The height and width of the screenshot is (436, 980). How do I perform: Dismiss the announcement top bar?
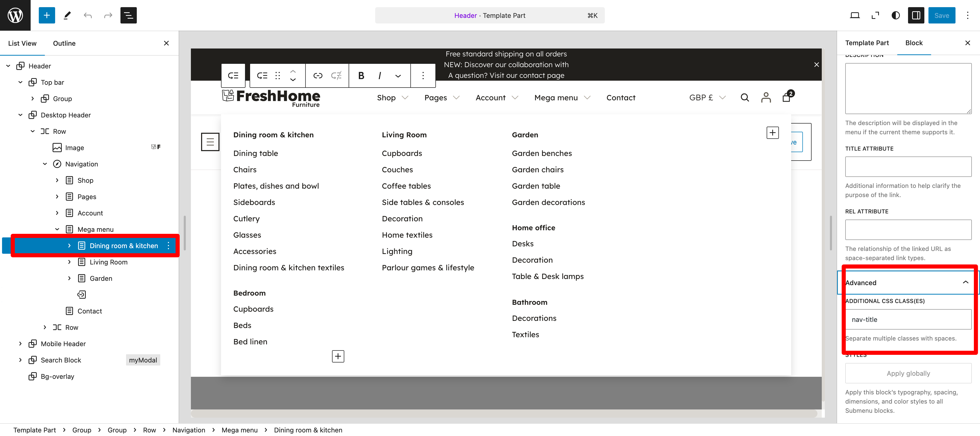pos(816,65)
